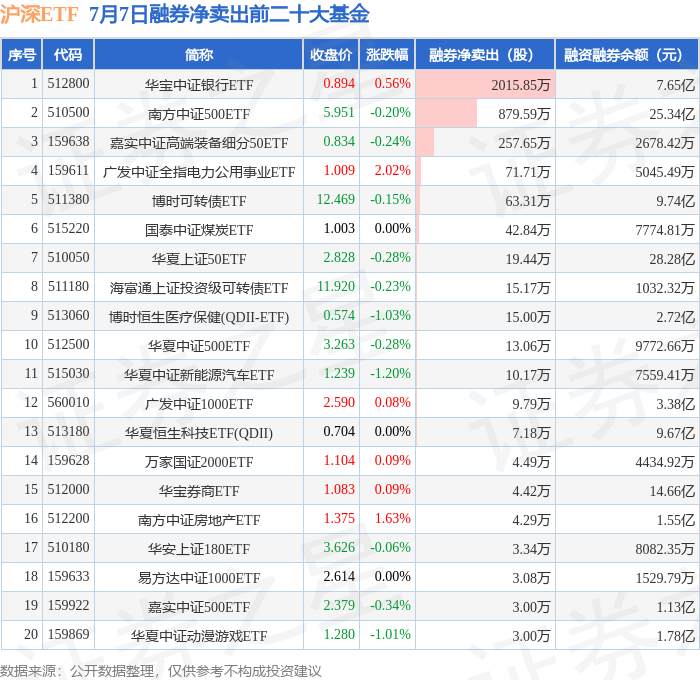Click the 融券净卖出（股） column header
The width and height of the screenshot is (700, 680).
(485, 54)
